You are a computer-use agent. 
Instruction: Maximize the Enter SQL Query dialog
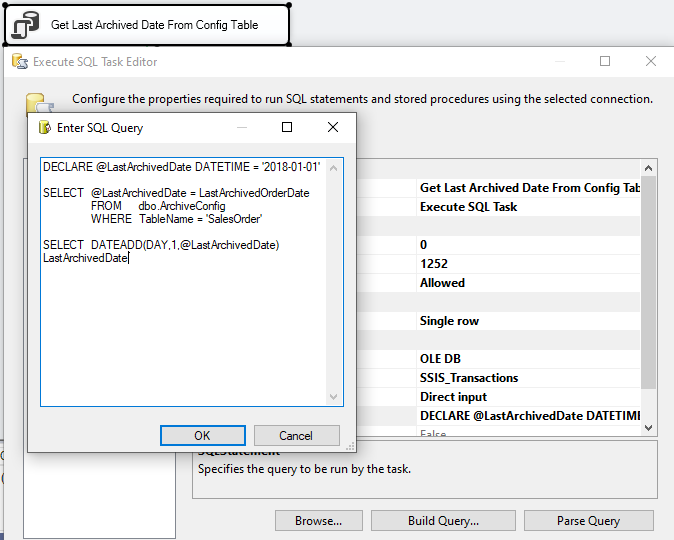287,127
